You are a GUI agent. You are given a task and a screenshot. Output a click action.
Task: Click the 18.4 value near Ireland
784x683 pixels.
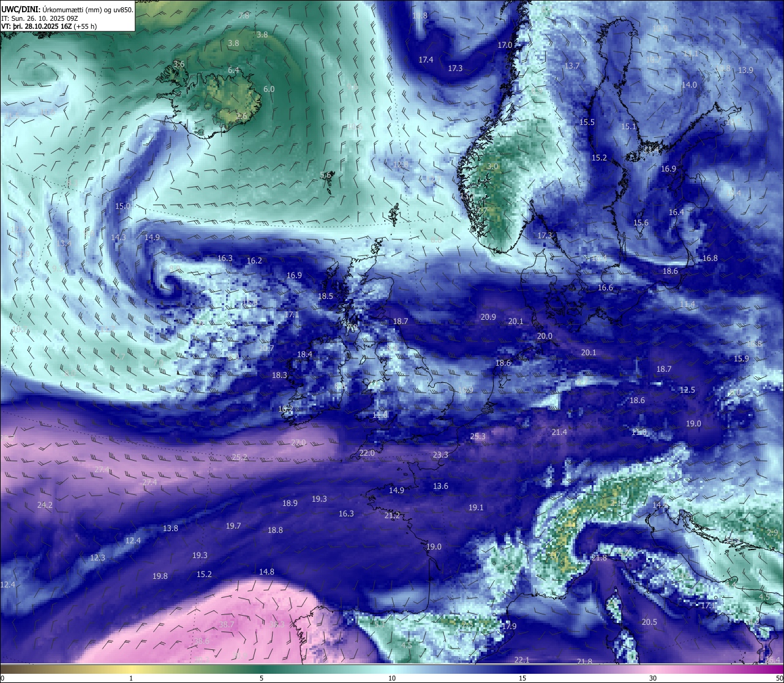304,354
